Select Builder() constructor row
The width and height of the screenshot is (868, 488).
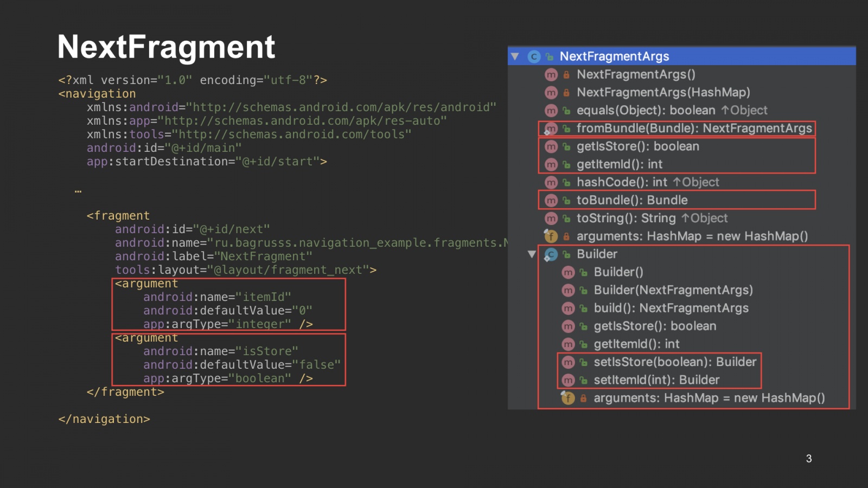682,272
